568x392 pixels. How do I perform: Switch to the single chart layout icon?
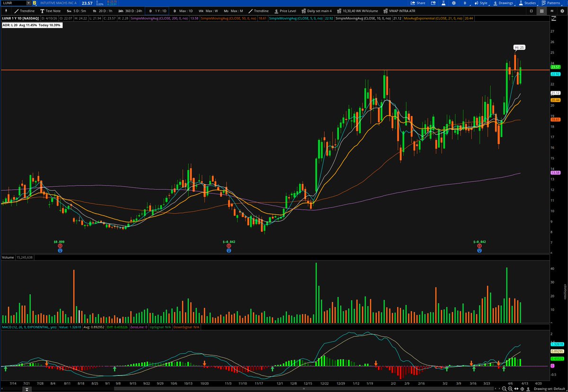coord(531,11)
